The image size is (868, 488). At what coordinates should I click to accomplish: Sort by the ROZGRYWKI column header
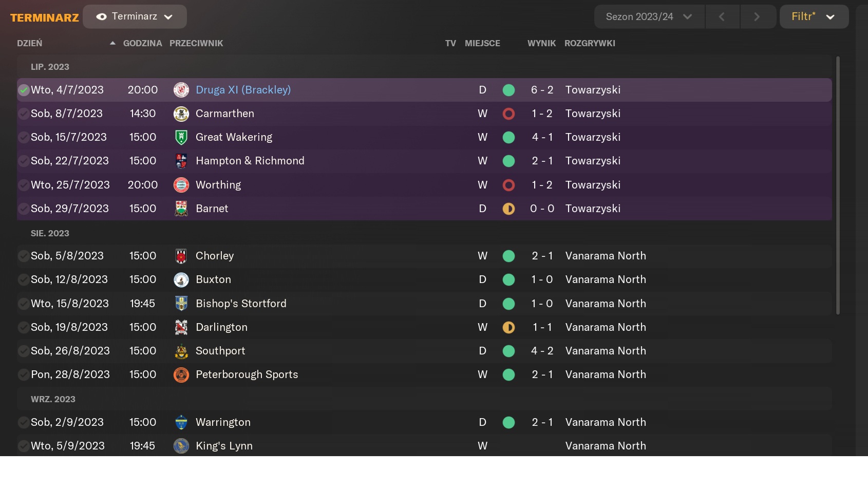coord(590,43)
